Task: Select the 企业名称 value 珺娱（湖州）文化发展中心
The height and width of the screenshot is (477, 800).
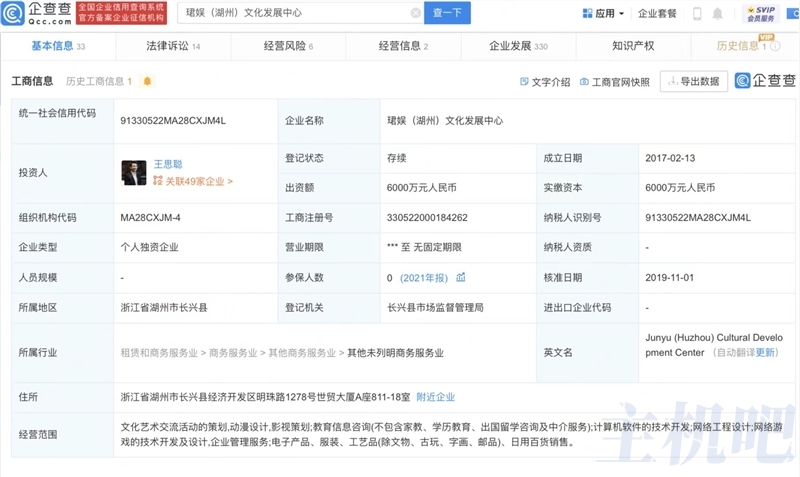Action: (445, 121)
